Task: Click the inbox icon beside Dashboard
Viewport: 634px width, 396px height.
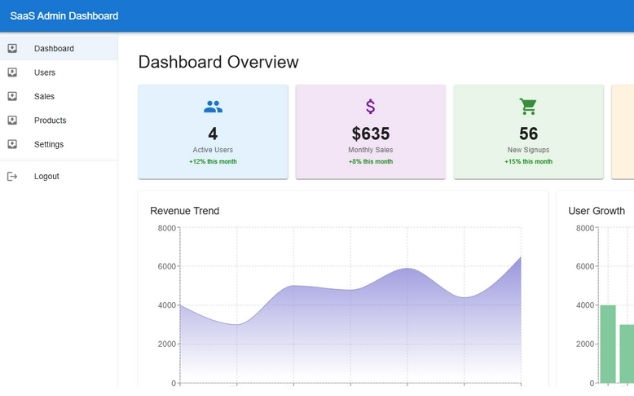Action: (12, 49)
